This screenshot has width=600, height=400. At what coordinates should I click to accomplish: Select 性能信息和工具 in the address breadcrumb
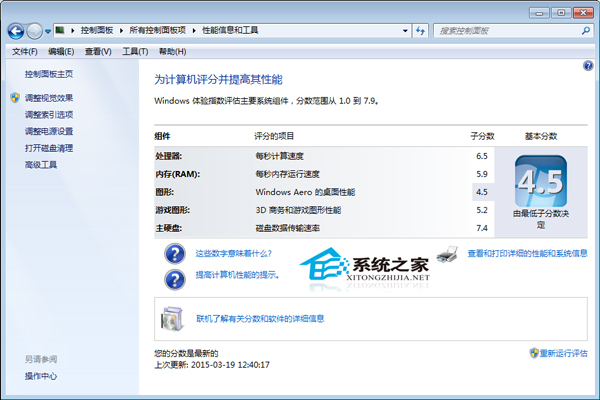tap(230, 30)
